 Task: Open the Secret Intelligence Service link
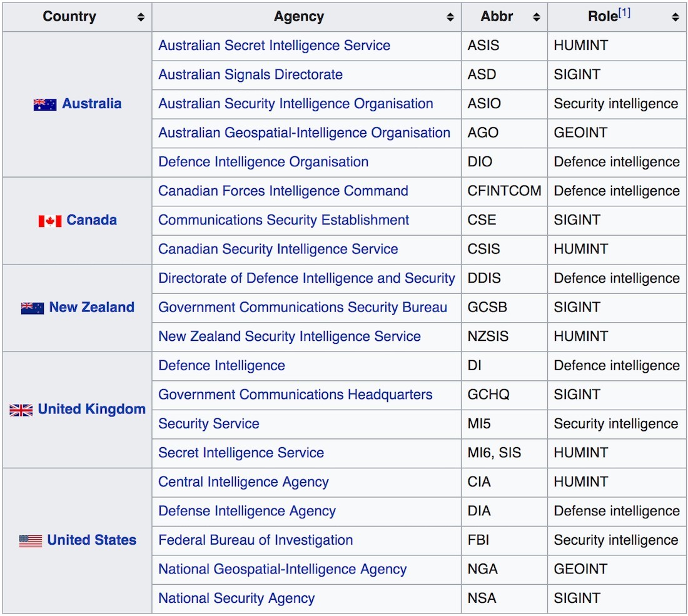(x=241, y=452)
